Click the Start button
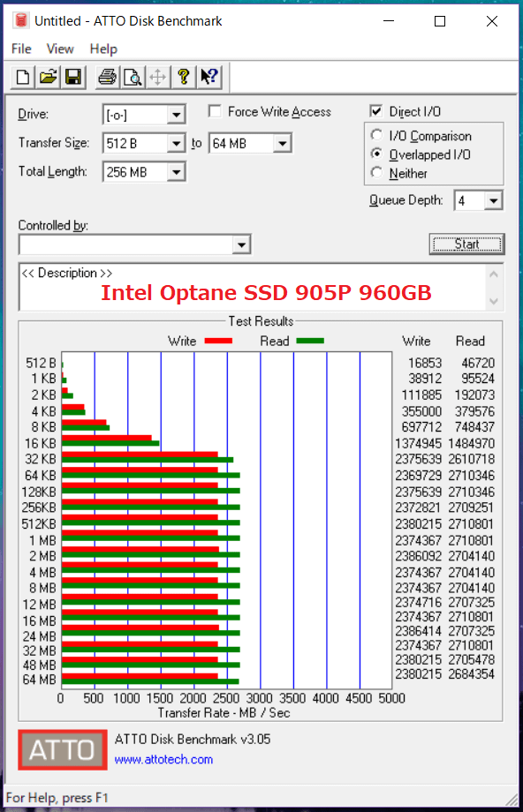 click(x=466, y=244)
